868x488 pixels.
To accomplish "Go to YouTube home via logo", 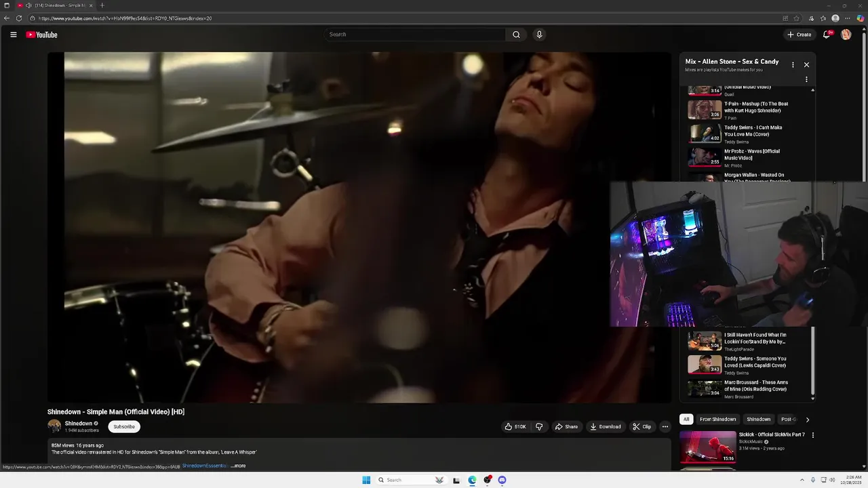I will pyautogui.click(x=41, y=35).
